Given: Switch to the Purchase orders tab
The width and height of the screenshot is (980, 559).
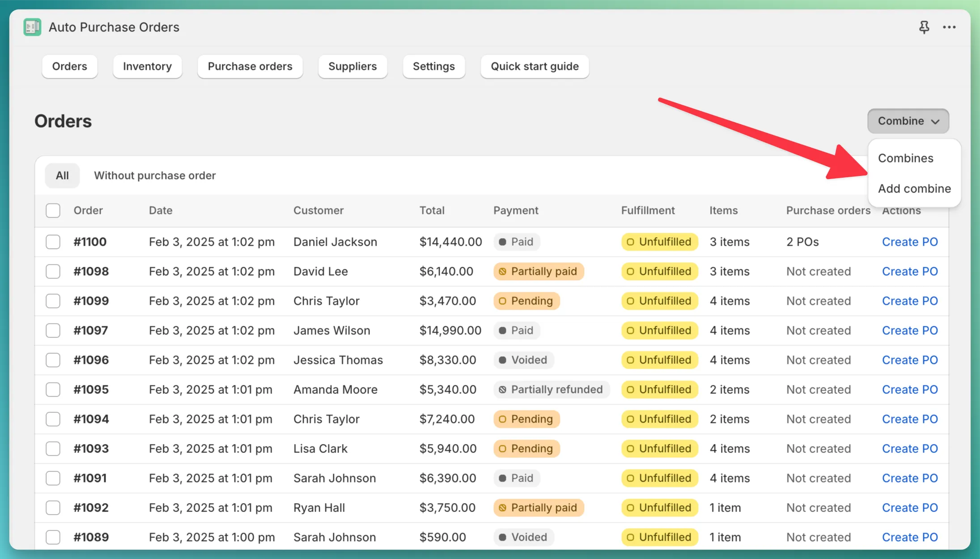Looking at the screenshot, I should click(x=250, y=66).
